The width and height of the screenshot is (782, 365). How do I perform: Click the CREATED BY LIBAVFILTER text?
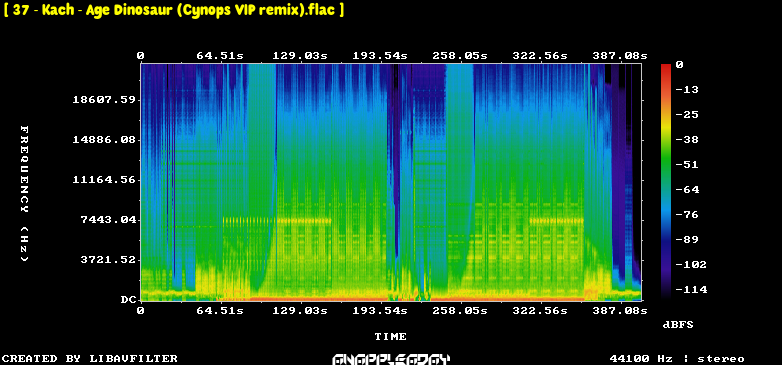click(x=90, y=359)
